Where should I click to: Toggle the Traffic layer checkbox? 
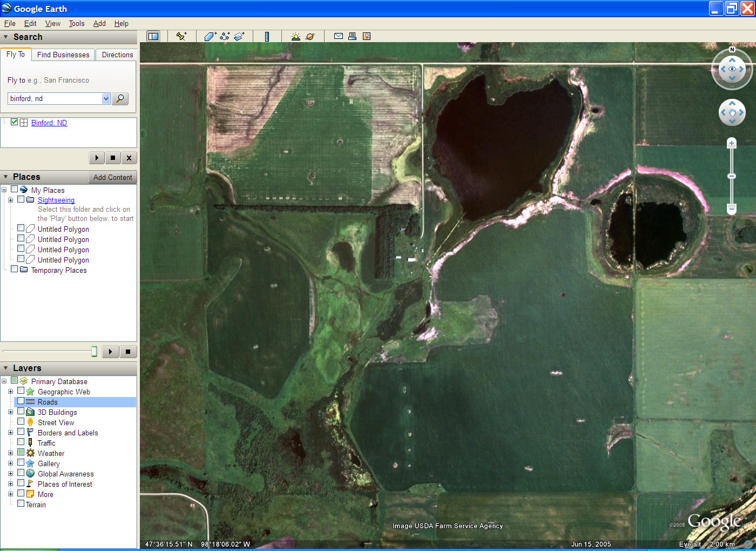21,442
